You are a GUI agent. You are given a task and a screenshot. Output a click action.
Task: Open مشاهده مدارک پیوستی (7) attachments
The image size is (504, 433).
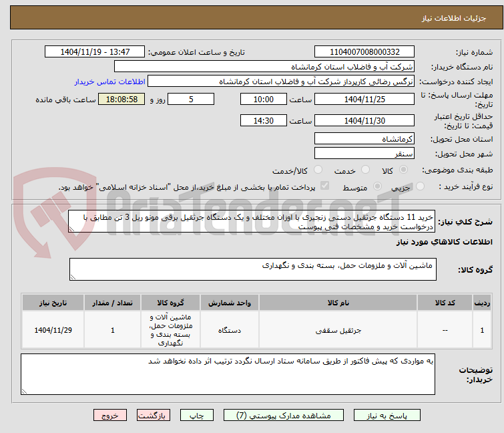[284, 415]
